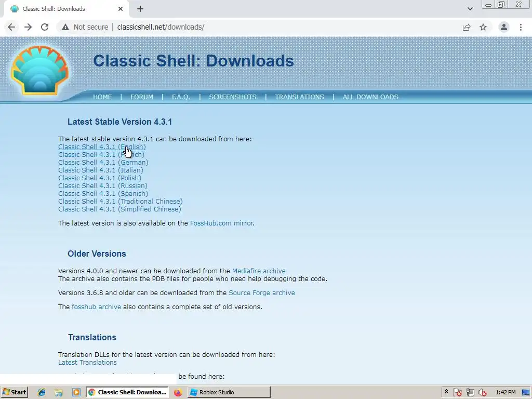Click the Classic Shell seashell logo
532x399 pixels.
[39, 70]
